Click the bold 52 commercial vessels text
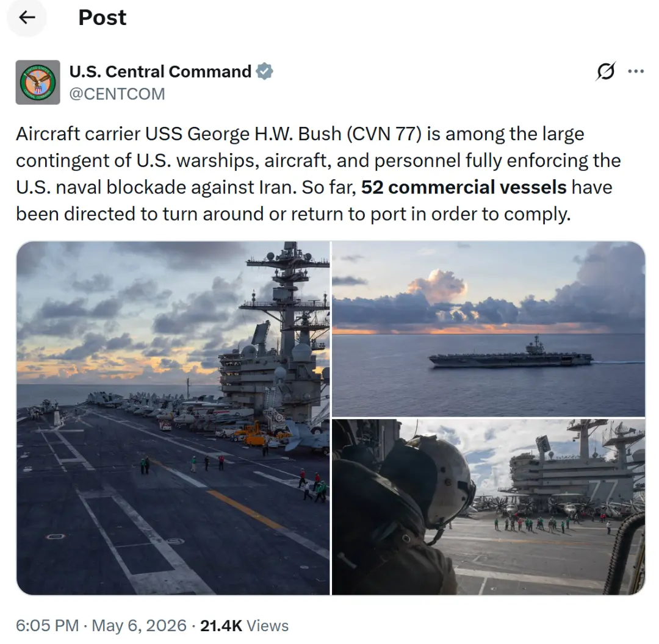The width and height of the screenshot is (659, 644). 464,187
